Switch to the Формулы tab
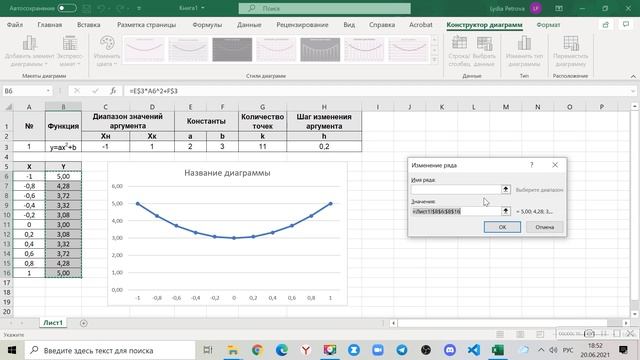640x360 pixels. [207, 25]
